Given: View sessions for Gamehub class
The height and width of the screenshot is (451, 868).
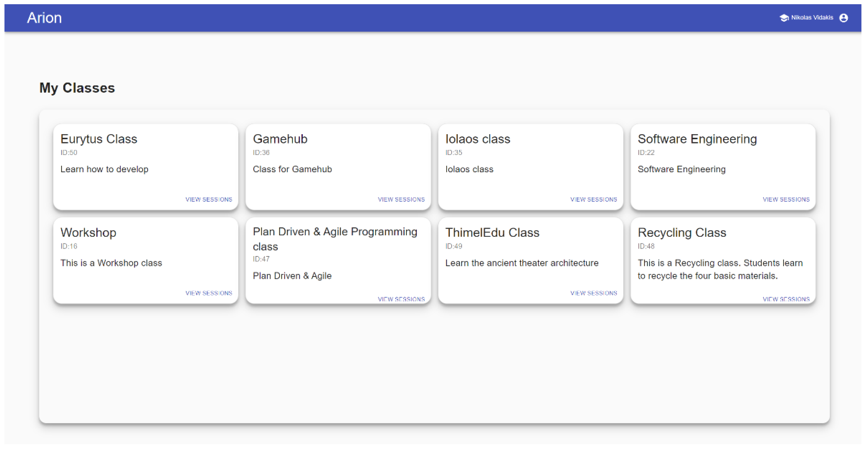Looking at the screenshot, I should pos(401,199).
